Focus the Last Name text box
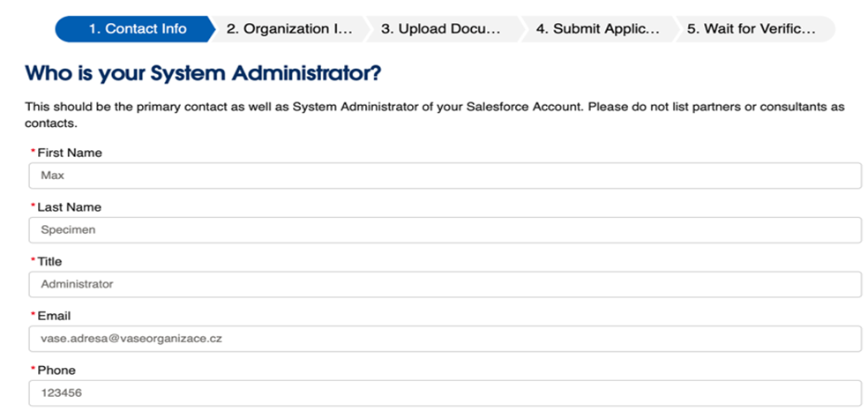This screenshot has height=419, width=868. [445, 230]
